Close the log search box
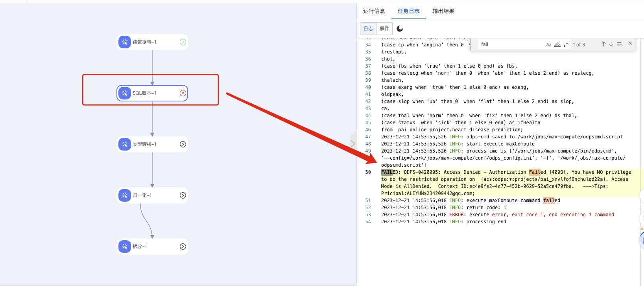The width and height of the screenshot is (644, 287). pos(630,43)
